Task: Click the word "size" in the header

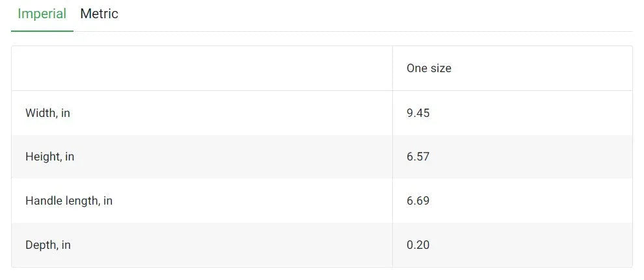Action: tap(440, 68)
